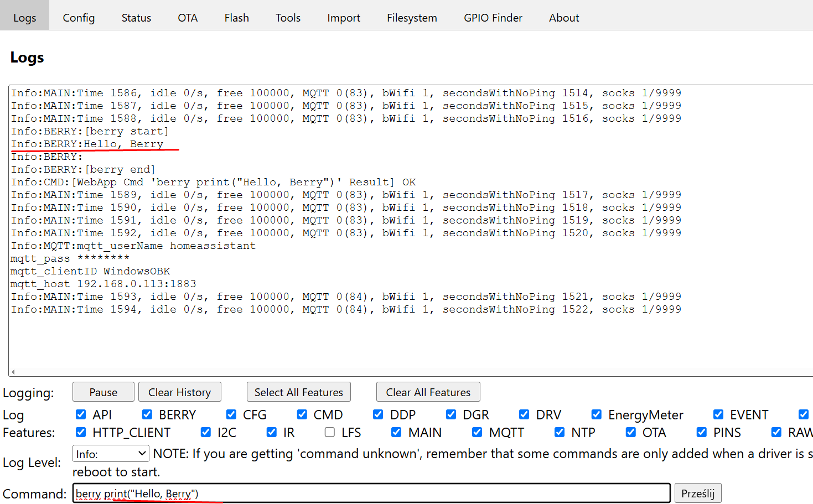Enable the LFS log feature

coord(330,432)
